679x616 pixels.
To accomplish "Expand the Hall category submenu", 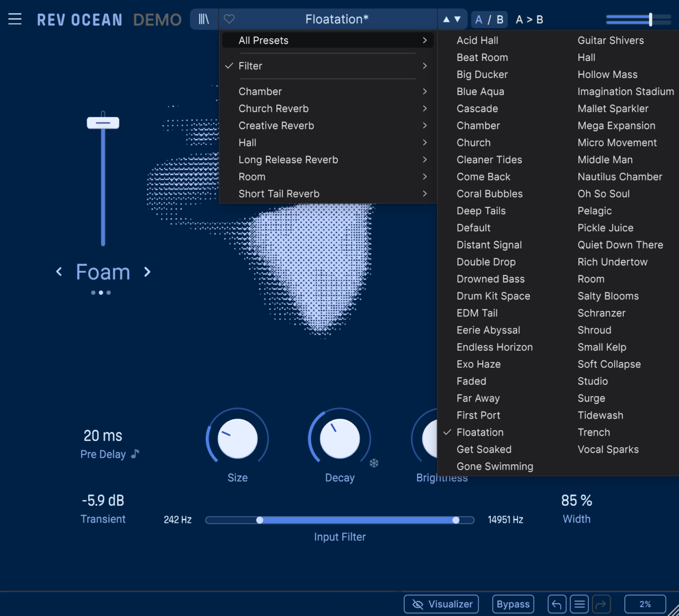I will click(x=327, y=142).
